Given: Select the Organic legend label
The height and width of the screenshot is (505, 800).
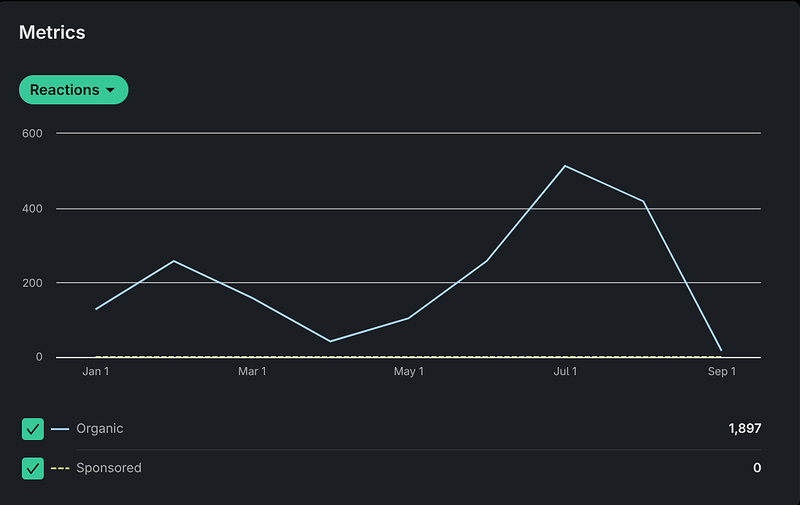Looking at the screenshot, I should (x=100, y=429).
